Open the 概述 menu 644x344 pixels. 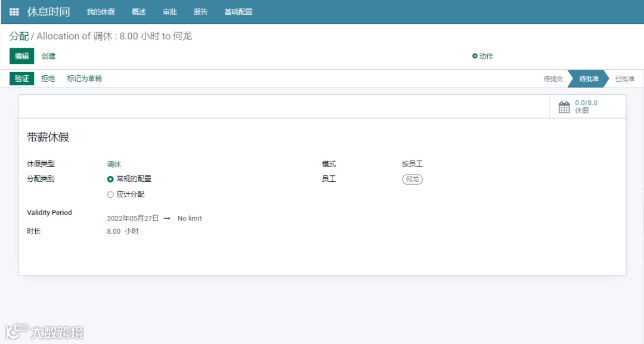pos(139,12)
